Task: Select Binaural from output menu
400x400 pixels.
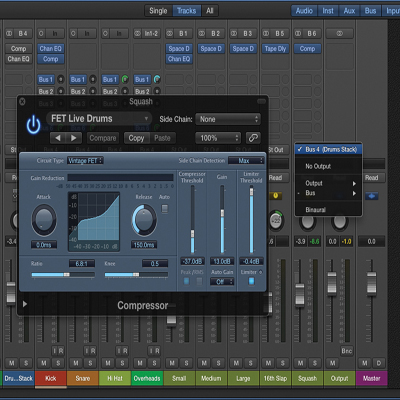Action: (329, 210)
